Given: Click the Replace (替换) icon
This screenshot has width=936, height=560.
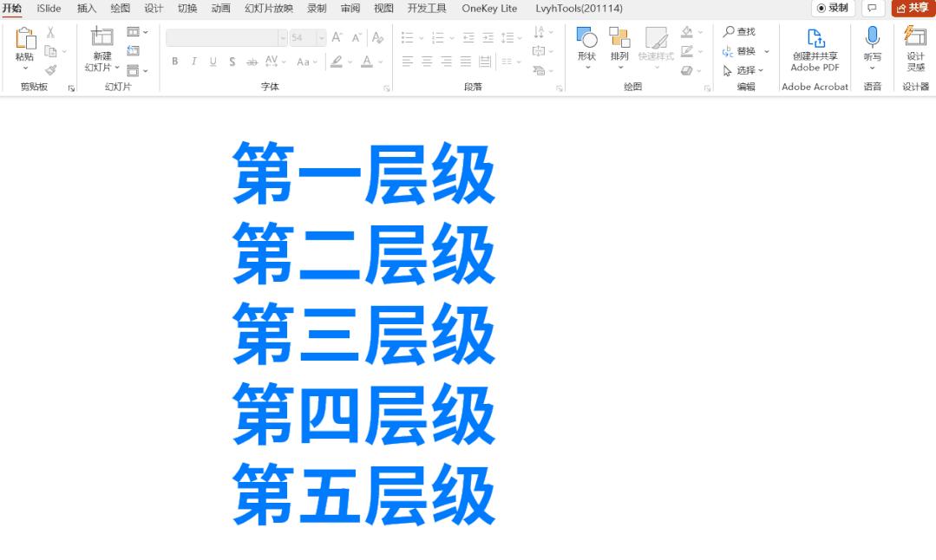Looking at the screenshot, I should pos(729,50).
